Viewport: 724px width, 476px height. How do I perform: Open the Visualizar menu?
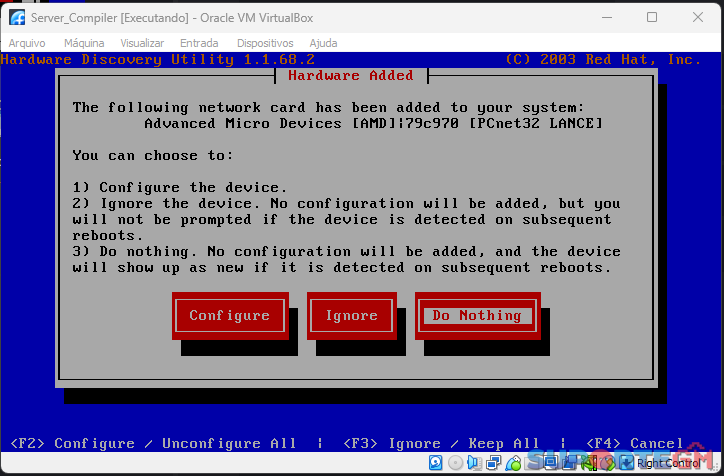(x=142, y=43)
